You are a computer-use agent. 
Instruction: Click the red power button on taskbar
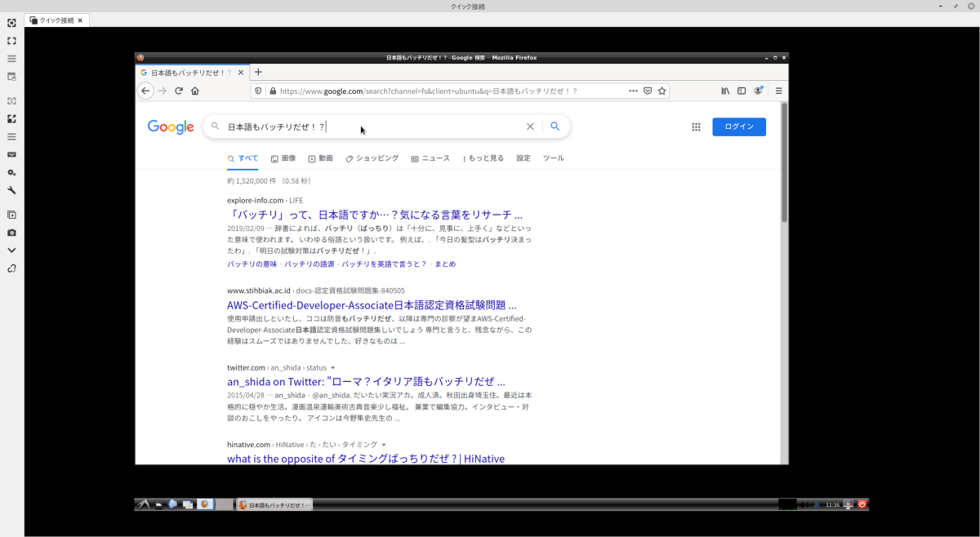tap(862, 504)
